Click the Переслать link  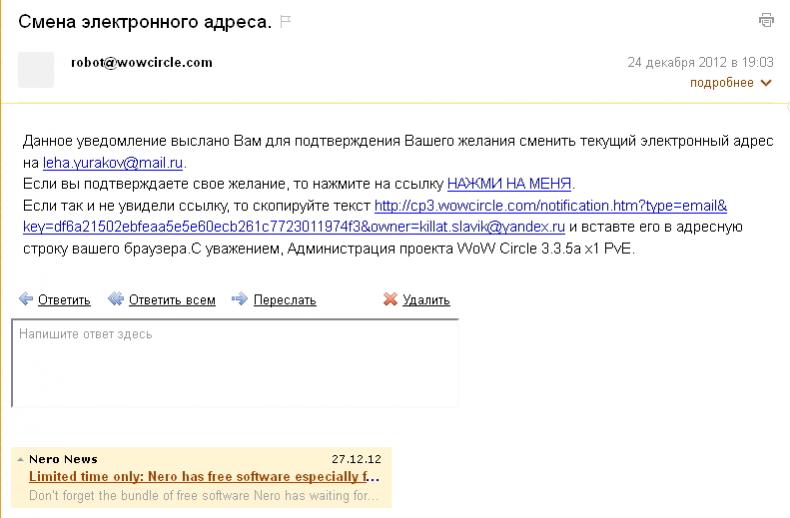tap(285, 300)
